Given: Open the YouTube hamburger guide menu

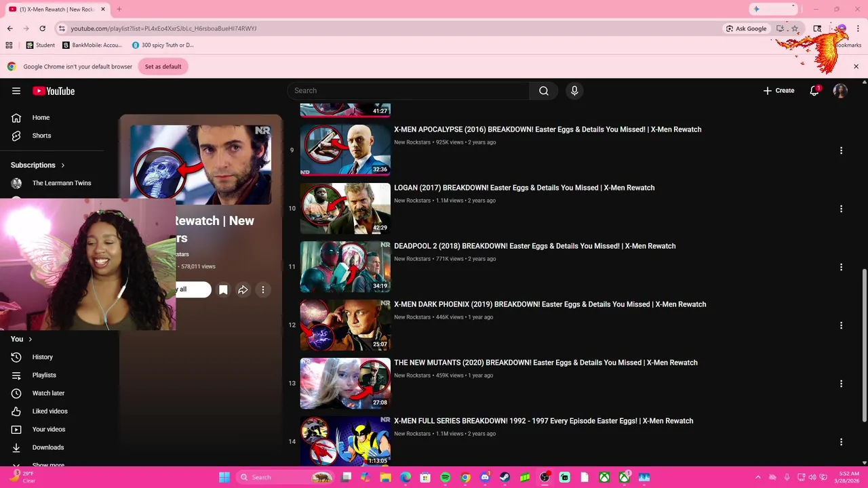Looking at the screenshot, I should click(x=16, y=91).
